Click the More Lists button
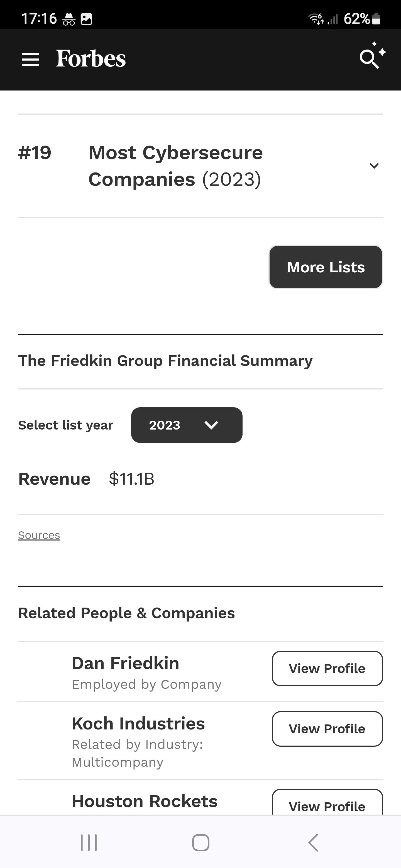Viewport: 401px width, 868px height. pyautogui.click(x=326, y=267)
